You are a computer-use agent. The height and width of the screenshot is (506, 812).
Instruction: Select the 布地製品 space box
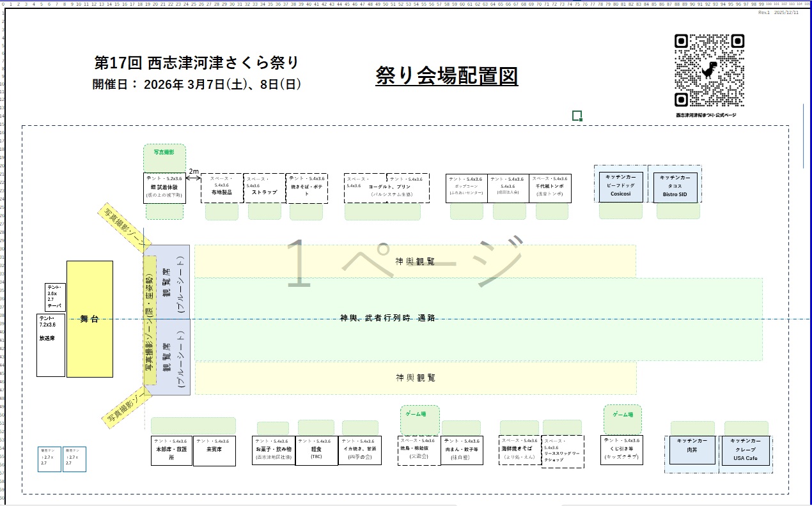(x=222, y=188)
